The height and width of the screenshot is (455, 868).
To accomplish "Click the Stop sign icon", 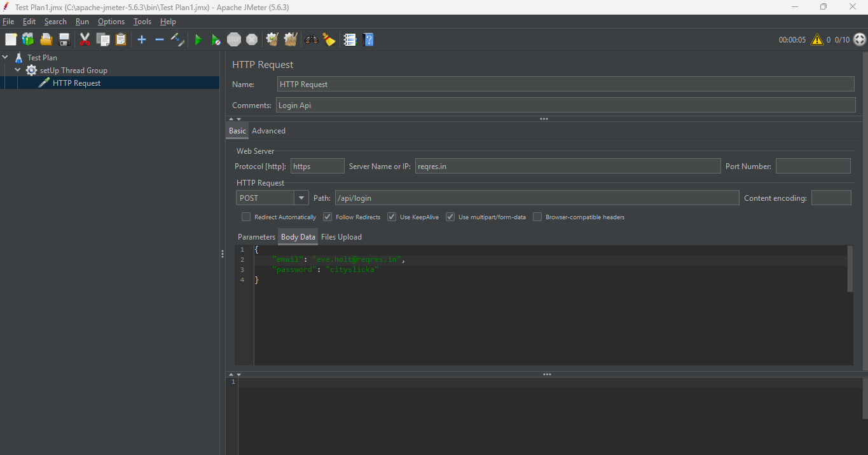I will coord(234,39).
